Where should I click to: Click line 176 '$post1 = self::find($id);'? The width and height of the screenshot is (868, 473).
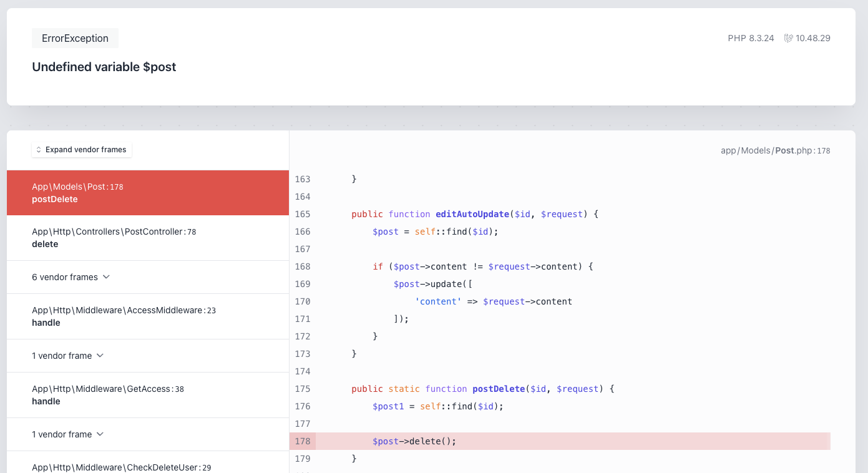[x=438, y=406]
